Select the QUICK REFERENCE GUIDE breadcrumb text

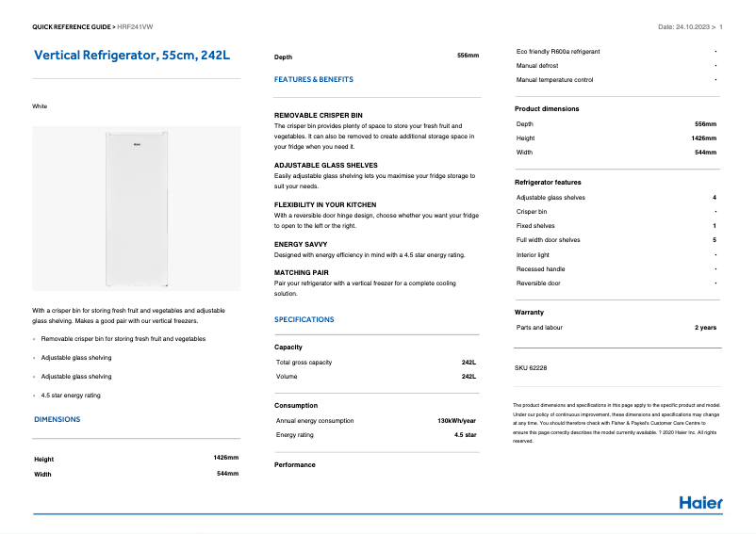coord(72,27)
